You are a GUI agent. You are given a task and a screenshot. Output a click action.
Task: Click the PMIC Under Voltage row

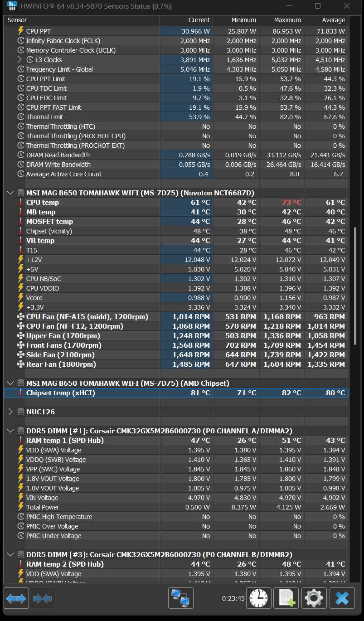click(x=176, y=536)
